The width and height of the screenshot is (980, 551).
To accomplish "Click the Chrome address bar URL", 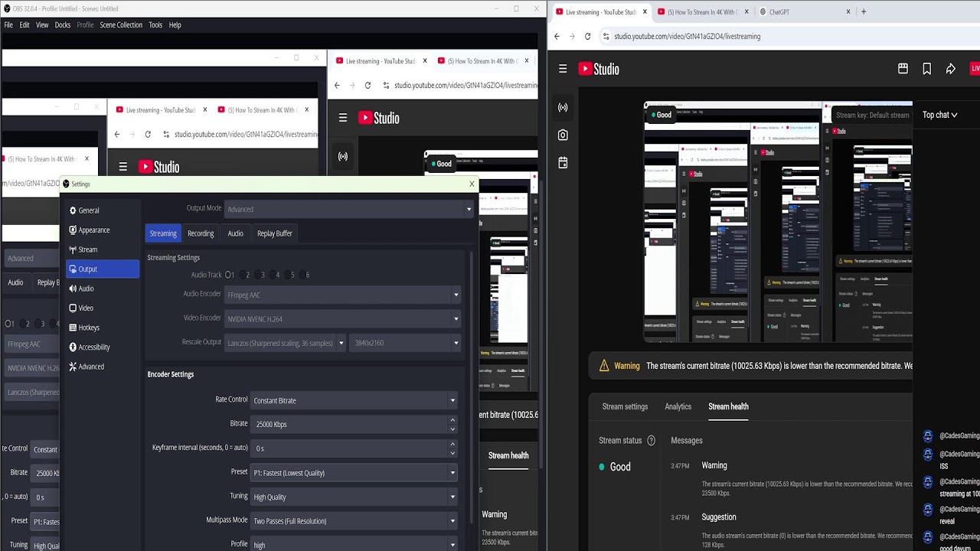I will (x=687, y=36).
